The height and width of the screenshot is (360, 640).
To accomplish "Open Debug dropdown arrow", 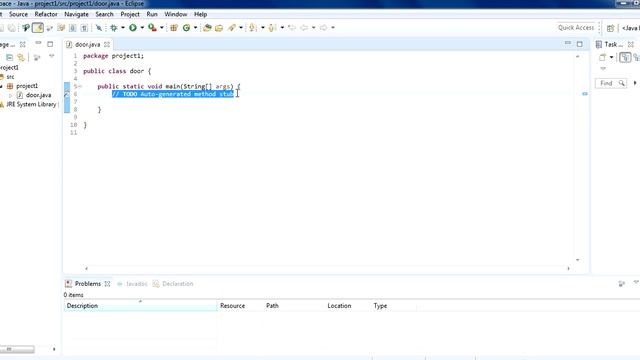I will coord(122,28).
